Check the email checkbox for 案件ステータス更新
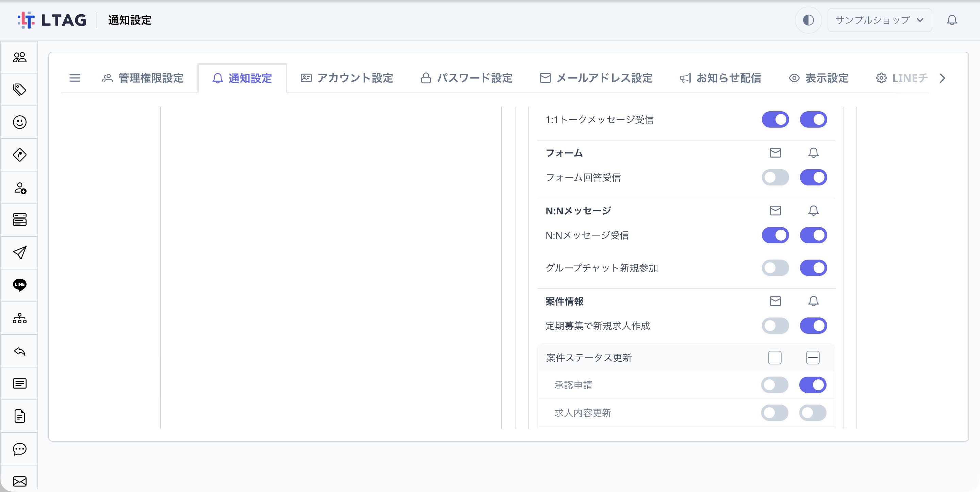 tap(774, 358)
